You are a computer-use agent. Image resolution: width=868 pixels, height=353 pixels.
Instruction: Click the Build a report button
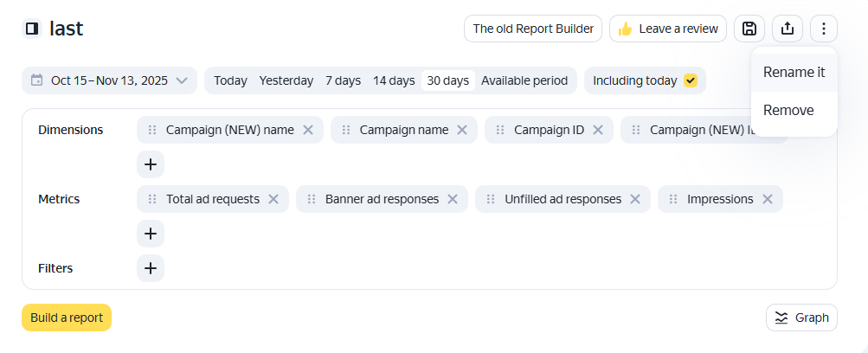pyautogui.click(x=67, y=318)
